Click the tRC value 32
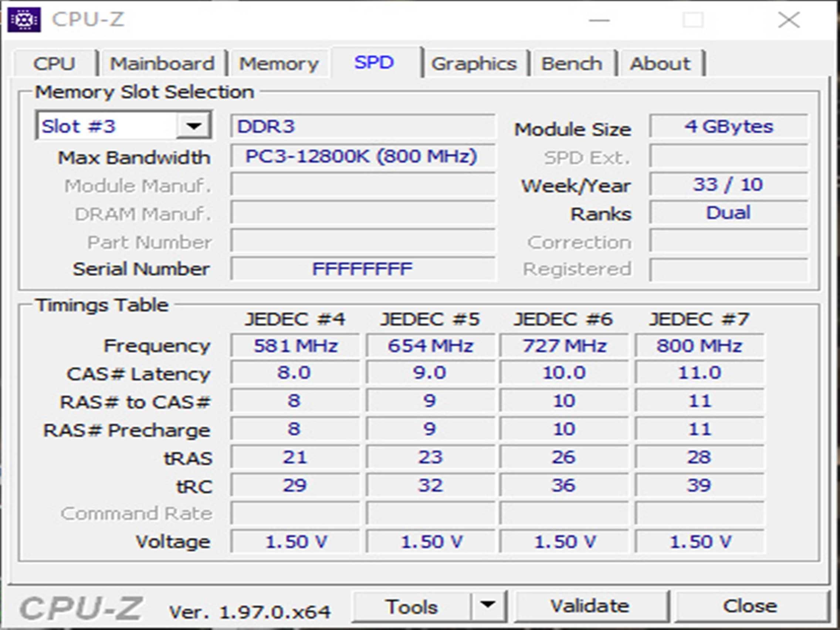This screenshot has width=840, height=630. (x=430, y=485)
